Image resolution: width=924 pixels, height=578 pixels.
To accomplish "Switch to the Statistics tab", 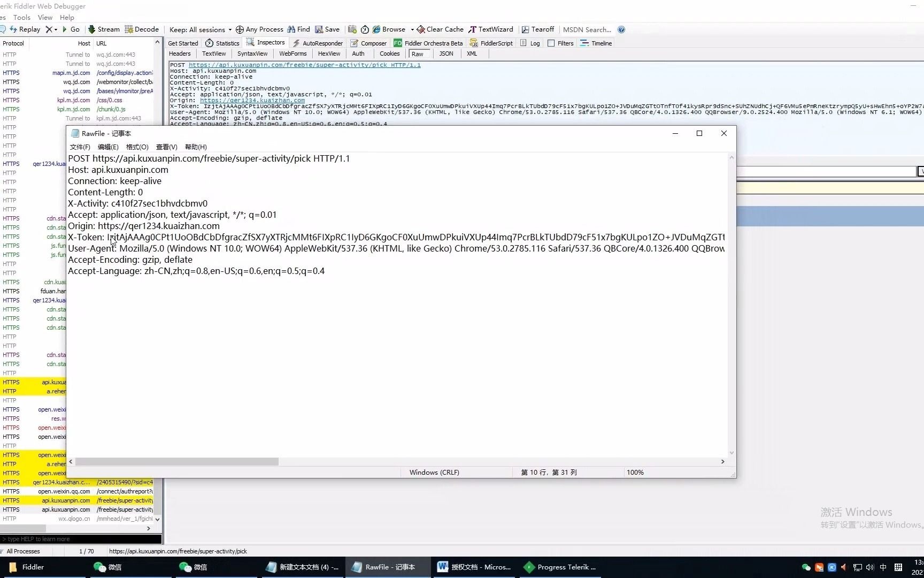I will pyautogui.click(x=222, y=43).
